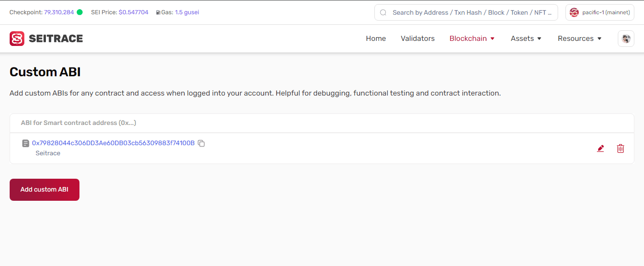Click the gas pump icon

point(158,13)
